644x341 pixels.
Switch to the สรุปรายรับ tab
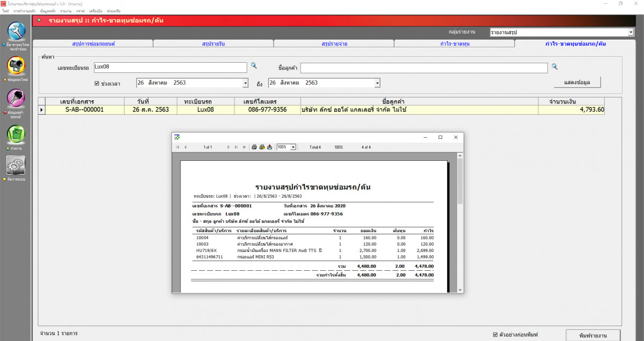[x=213, y=43]
